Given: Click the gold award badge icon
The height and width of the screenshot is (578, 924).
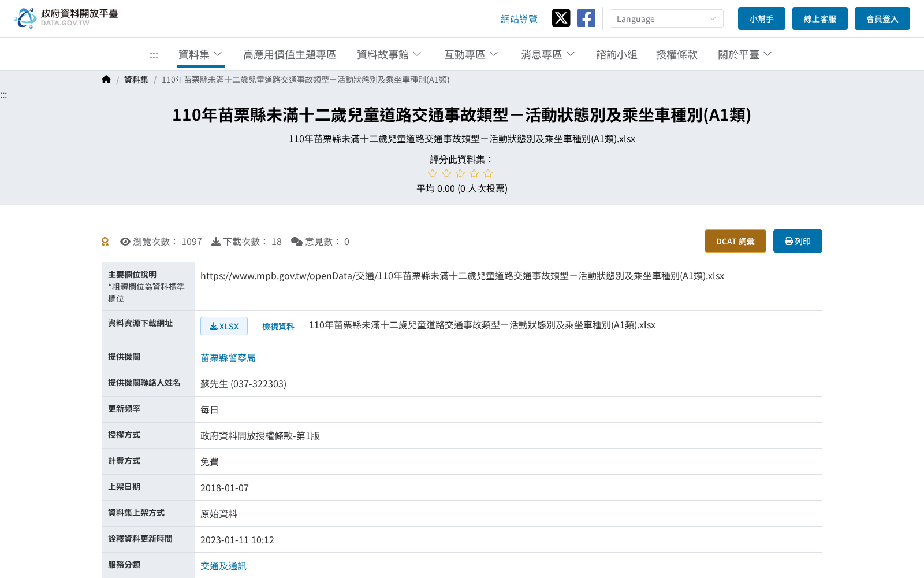Looking at the screenshot, I should point(105,242).
